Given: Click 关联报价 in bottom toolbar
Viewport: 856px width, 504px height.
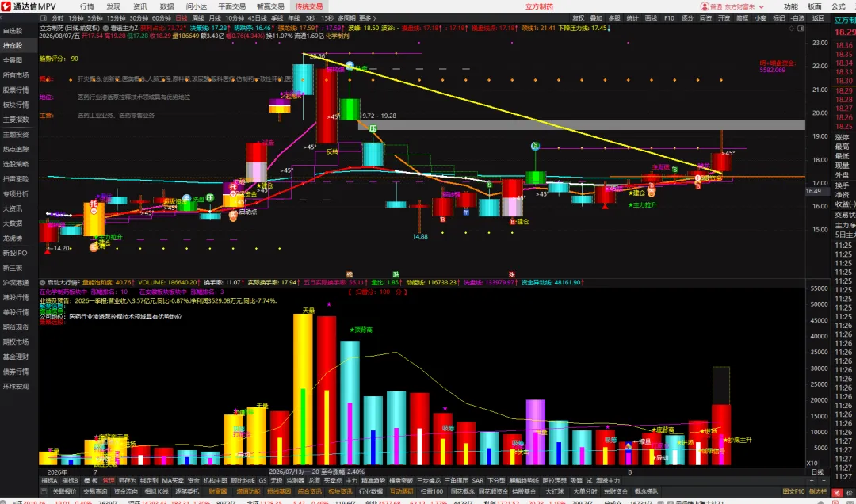Looking at the screenshot, I should pyautogui.click(x=64, y=491).
